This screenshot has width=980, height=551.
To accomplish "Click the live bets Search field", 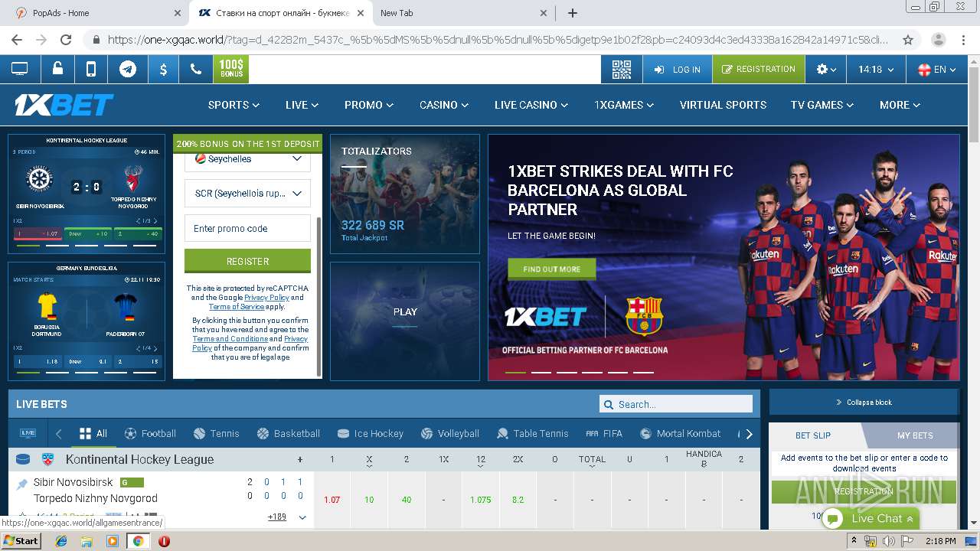I will pos(676,404).
